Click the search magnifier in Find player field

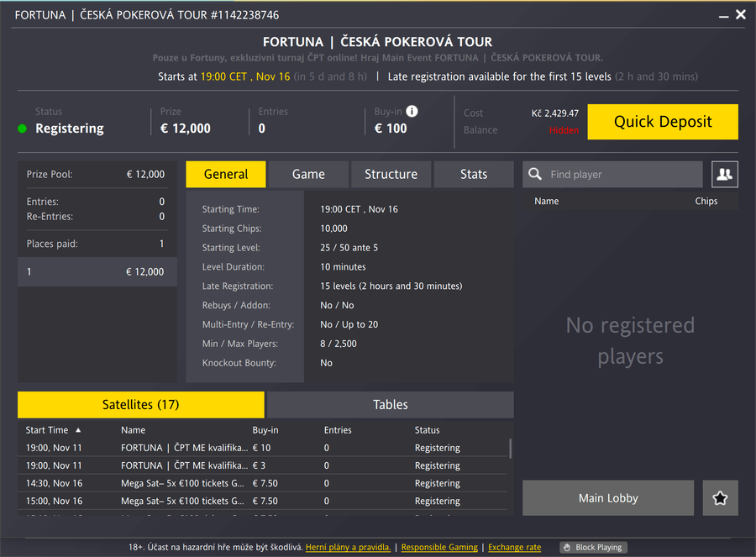click(535, 174)
